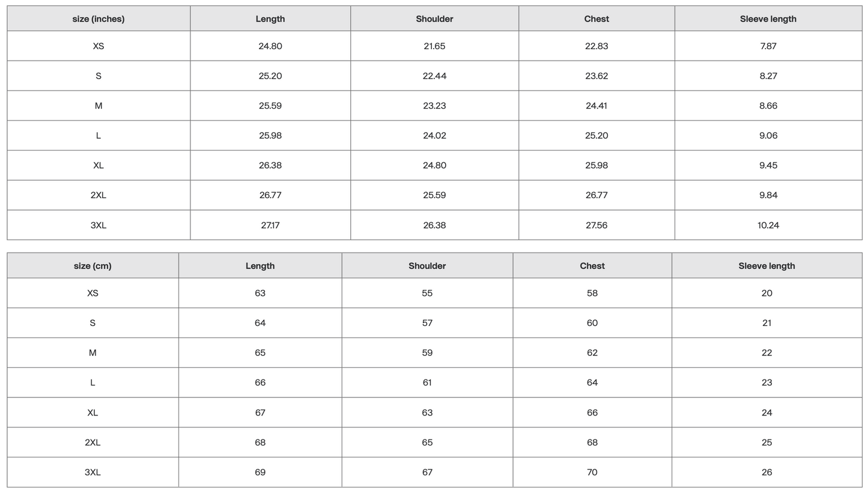
Task: Click the 3XL sleeve length value 10.24
Action: coord(768,226)
